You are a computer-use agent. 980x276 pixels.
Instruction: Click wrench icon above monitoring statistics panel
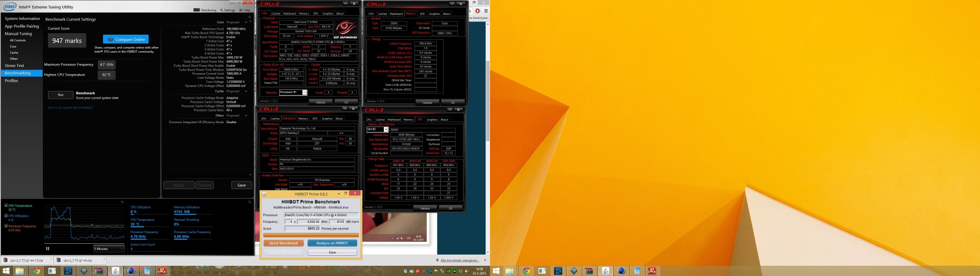click(x=251, y=202)
